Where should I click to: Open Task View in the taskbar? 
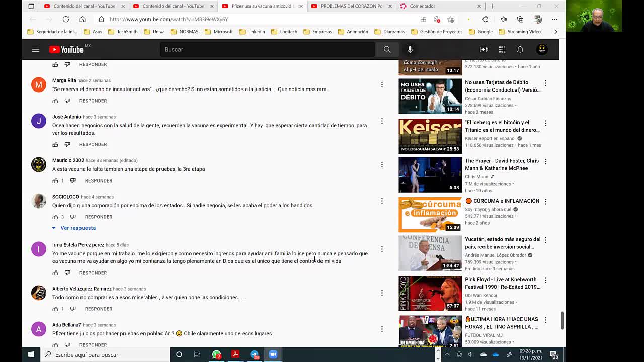(x=197, y=354)
